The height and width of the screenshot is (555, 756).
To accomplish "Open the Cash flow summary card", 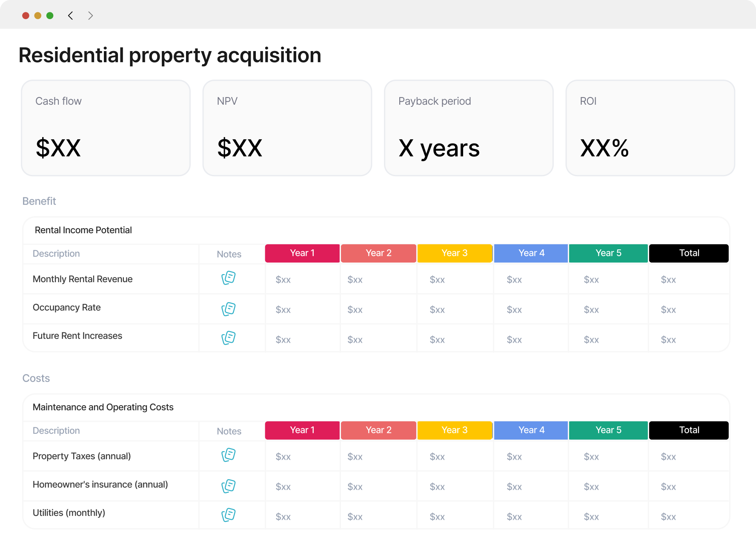I will pyautogui.click(x=106, y=128).
